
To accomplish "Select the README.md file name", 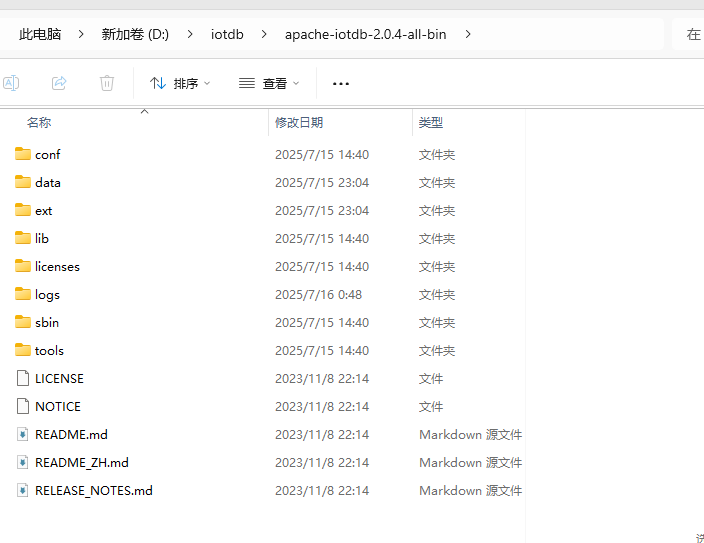I will click(x=71, y=434).
